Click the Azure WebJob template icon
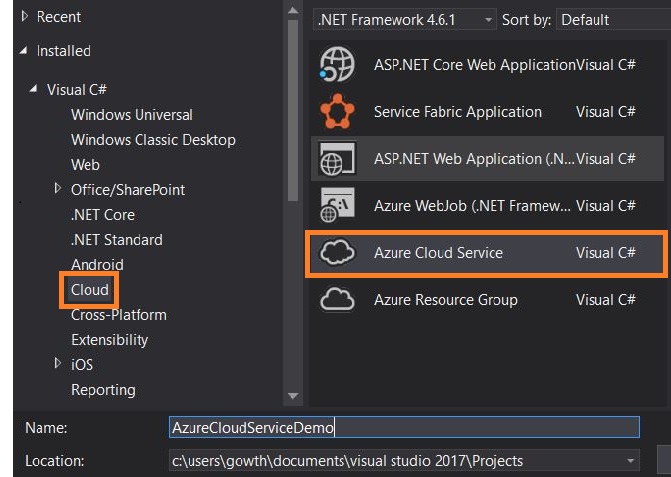The height and width of the screenshot is (477, 671). pyautogui.click(x=336, y=206)
